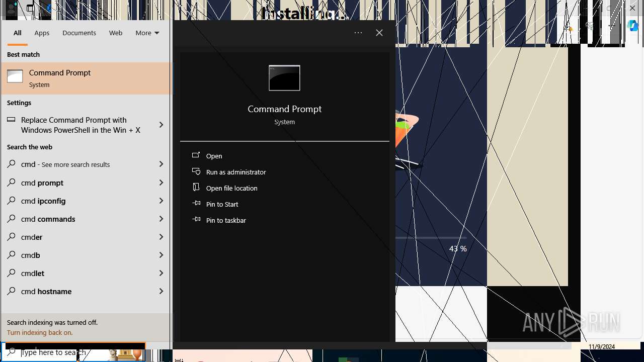Image resolution: width=644 pixels, height=362 pixels.
Task: Click the 'Command Prompt' title text in preview
Action: [284, 109]
